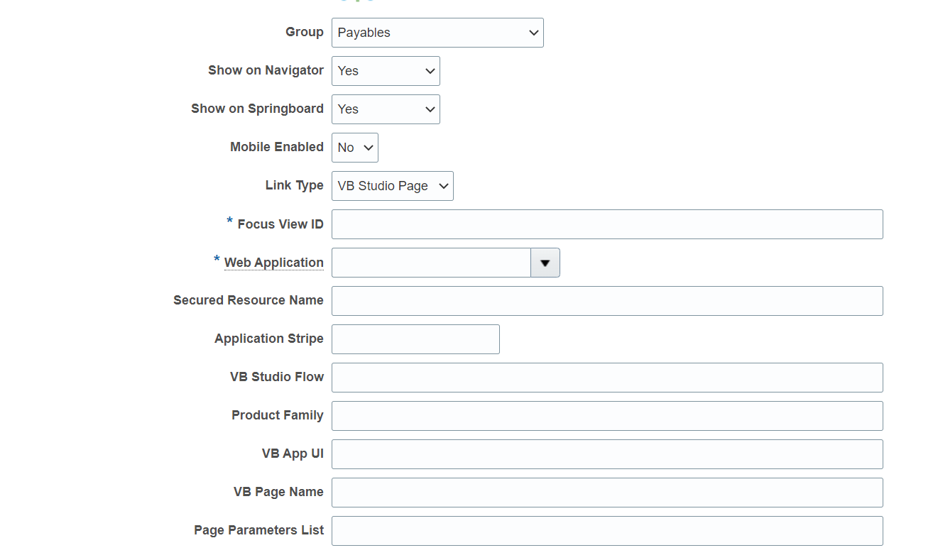Open the Link Type dropdown
Viewport: 938px width, 560px height.
392,186
